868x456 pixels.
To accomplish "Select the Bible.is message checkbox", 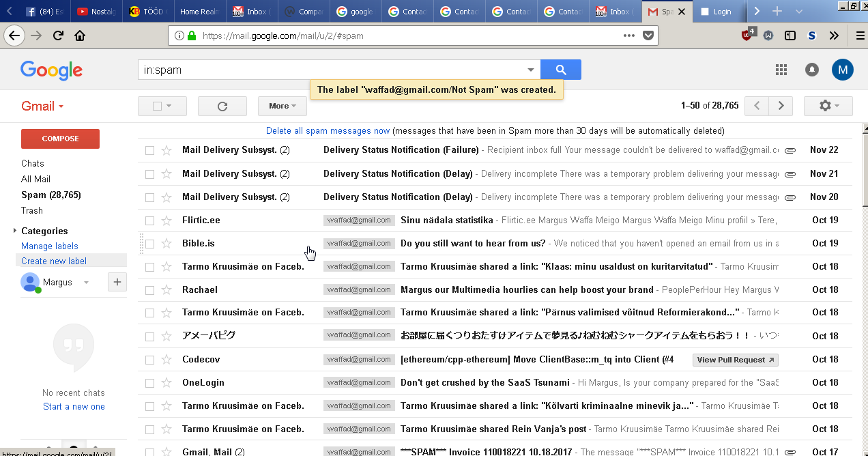I will tap(149, 244).
